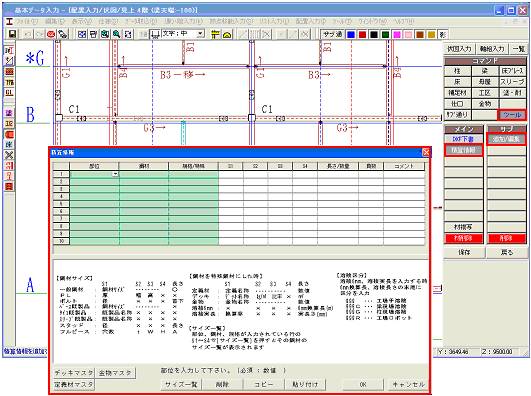531x396 pixels.
Task: Click the 貼り付け button
Action: [x=305, y=384]
